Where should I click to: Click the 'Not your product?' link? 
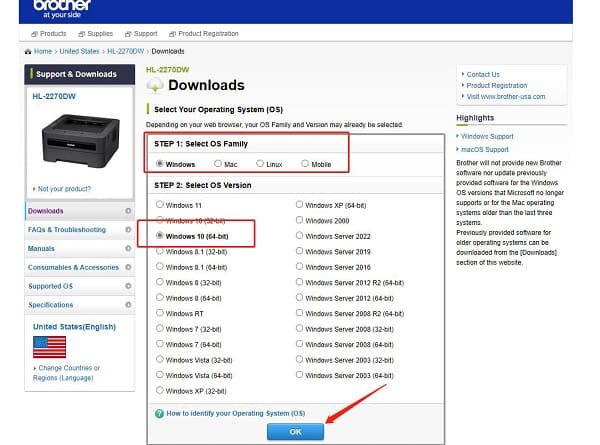64,189
